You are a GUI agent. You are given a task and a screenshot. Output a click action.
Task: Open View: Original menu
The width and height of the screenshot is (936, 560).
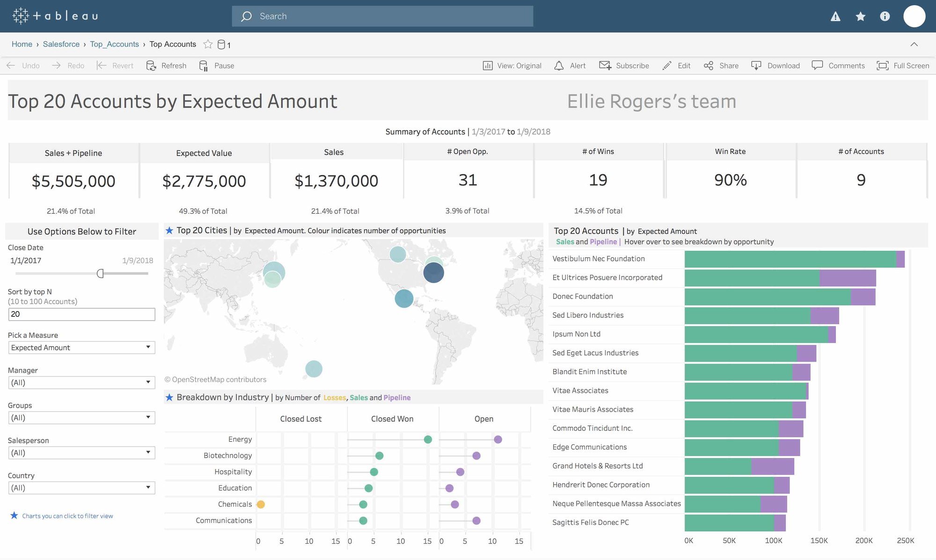tap(512, 65)
